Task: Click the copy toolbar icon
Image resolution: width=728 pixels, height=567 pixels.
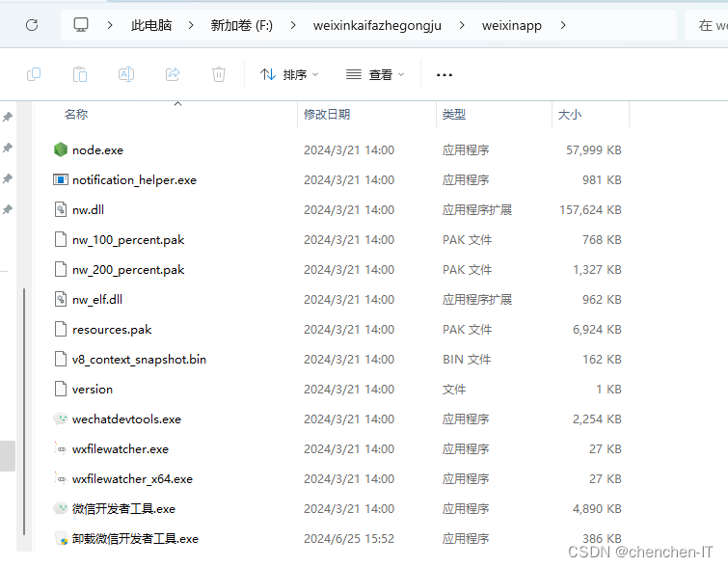Action: (34, 74)
